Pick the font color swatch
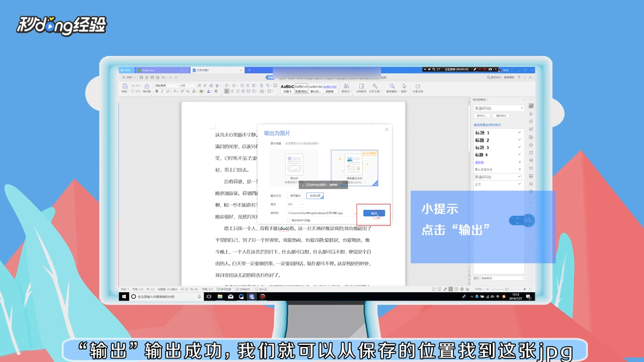The width and height of the screenshot is (644, 362). [209, 91]
